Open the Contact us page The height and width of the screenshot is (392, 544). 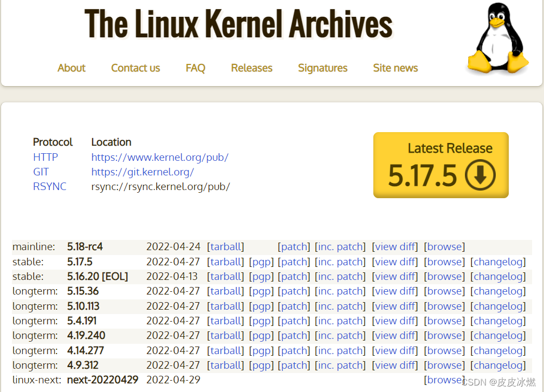[135, 68]
